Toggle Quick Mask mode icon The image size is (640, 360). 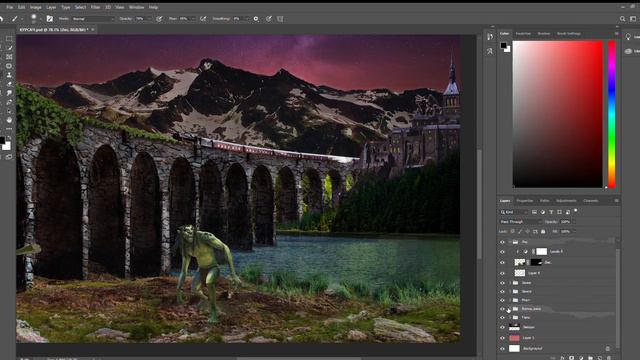pyautogui.click(x=9, y=157)
